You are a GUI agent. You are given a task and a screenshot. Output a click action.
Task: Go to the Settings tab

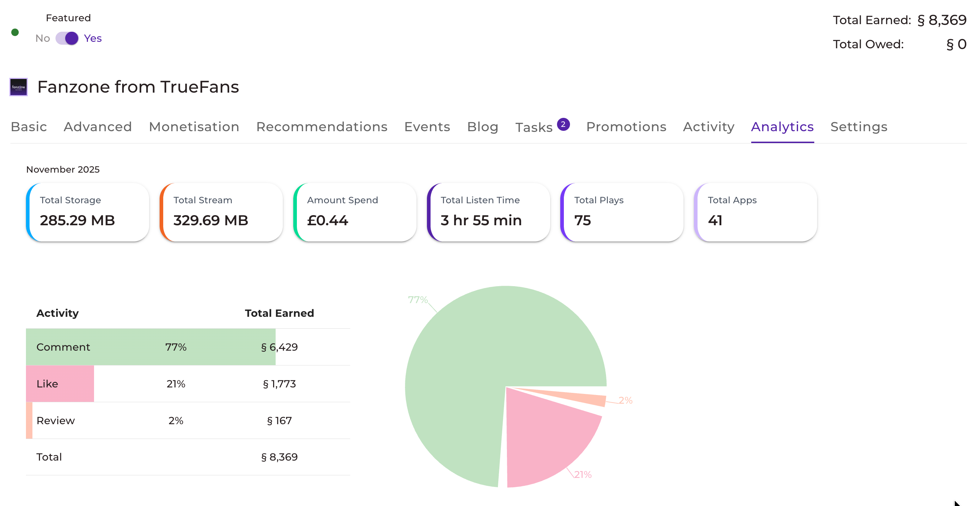tap(859, 127)
